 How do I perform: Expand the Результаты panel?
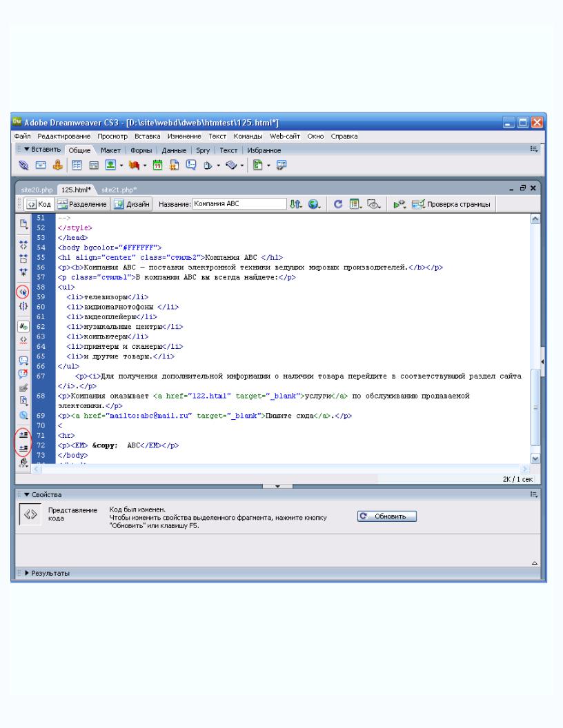[27, 574]
